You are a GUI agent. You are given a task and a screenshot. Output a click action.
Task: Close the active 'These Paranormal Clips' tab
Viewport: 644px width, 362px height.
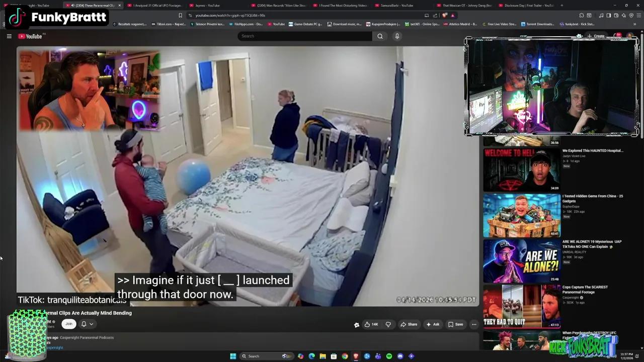pyautogui.click(x=119, y=6)
